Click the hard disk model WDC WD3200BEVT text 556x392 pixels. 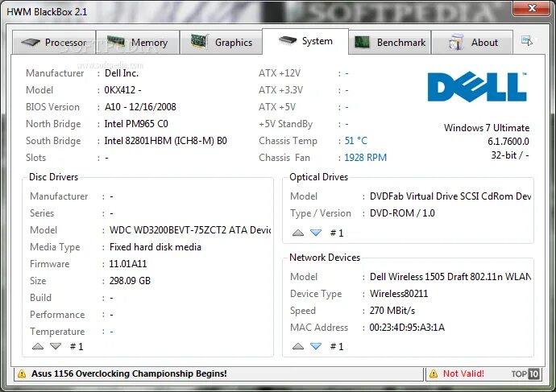pyautogui.click(x=190, y=230)
